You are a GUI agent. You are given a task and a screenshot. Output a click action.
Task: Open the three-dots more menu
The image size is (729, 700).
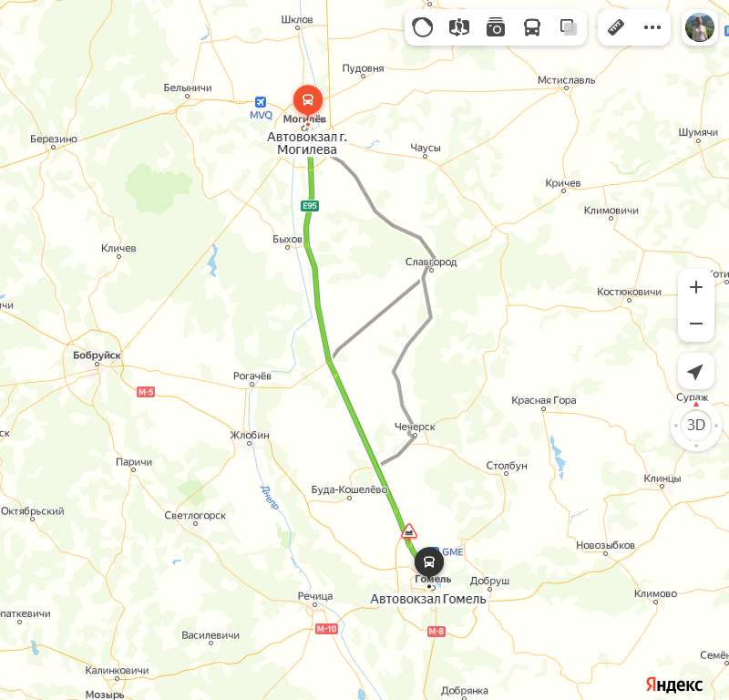tap(652, 27)
